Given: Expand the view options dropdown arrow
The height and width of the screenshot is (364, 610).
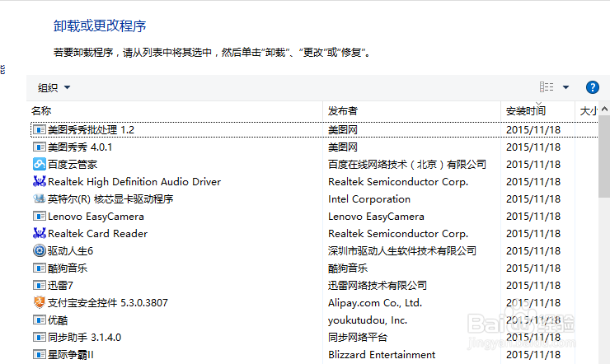Looking at the screenshot, I should [566, 87].
